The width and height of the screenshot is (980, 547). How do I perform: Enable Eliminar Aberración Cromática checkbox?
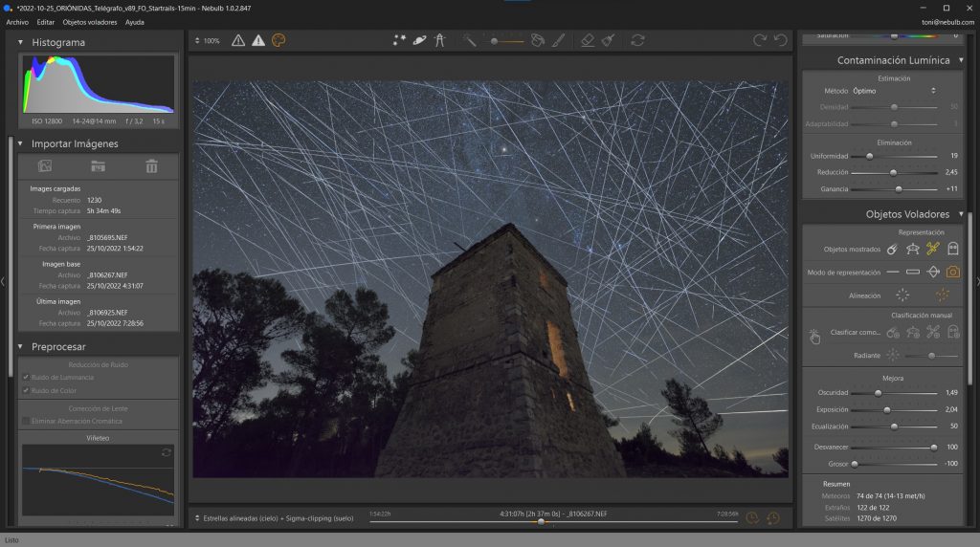27,421
